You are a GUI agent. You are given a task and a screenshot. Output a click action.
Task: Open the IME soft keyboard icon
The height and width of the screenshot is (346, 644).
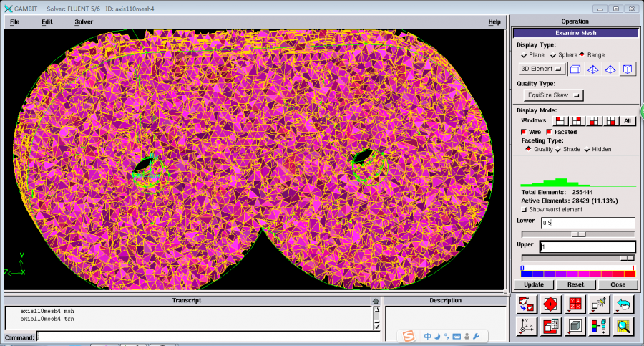coord(457,337)
